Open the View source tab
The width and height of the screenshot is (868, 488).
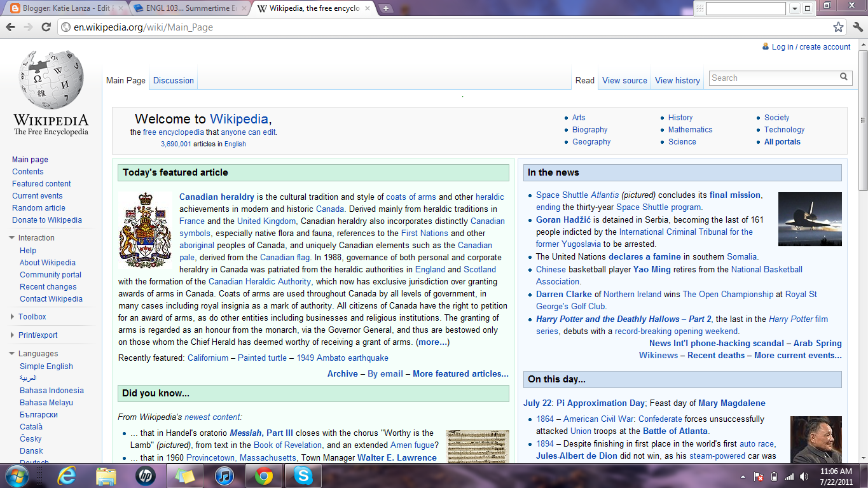(624, 80)
